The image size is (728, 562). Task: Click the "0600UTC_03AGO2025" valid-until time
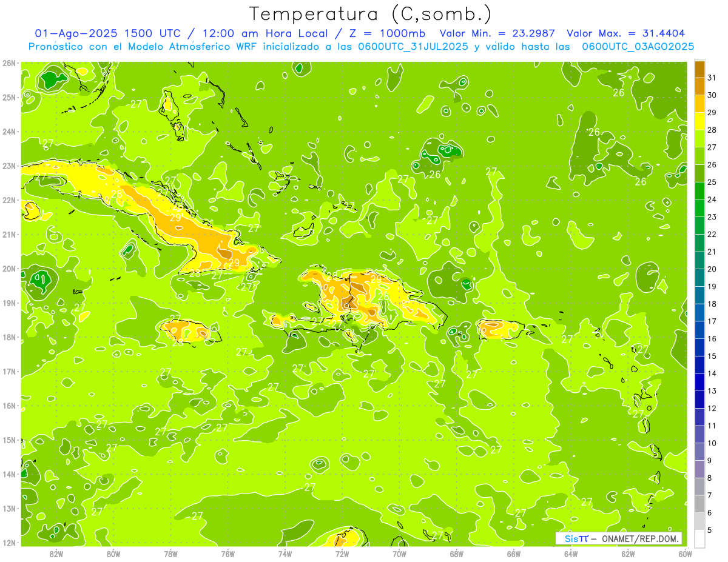click(638, 47)
